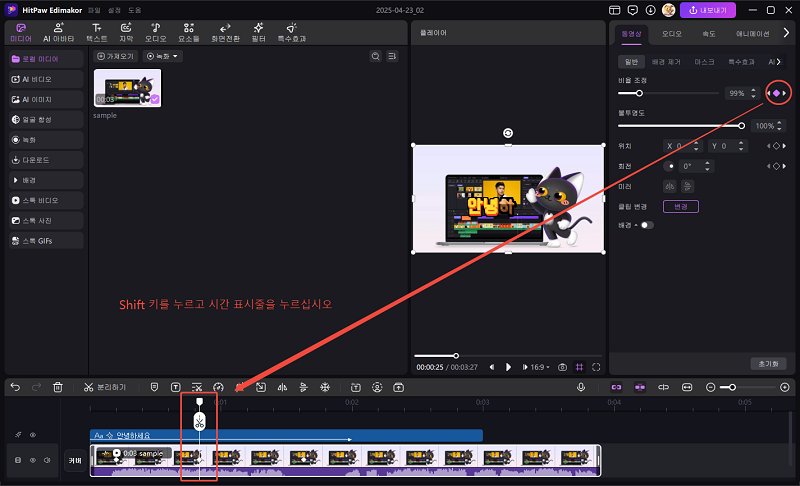The image size is (800, 486).
Task: Toggle the rotation keyframe diamond
Action: (776, 166)
